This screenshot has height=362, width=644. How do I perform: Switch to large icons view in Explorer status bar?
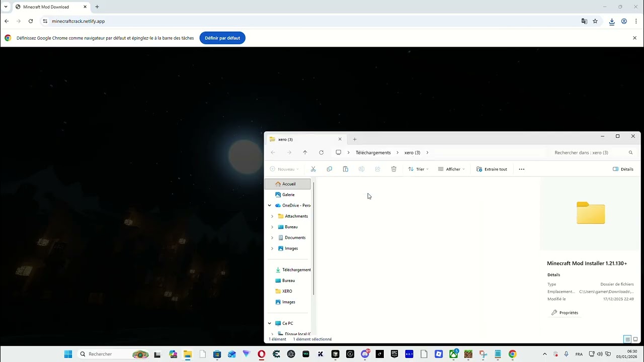click(635, 339)
